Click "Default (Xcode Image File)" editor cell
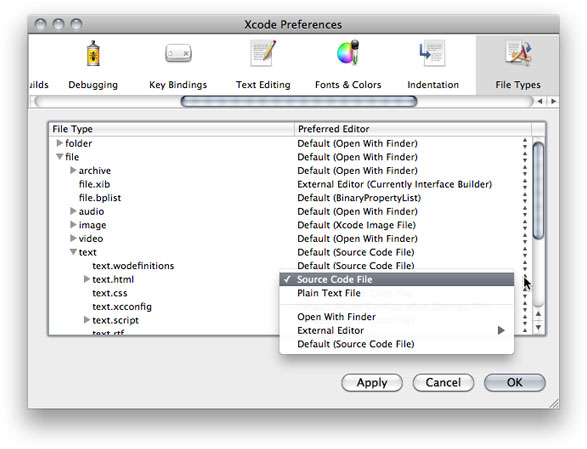587x449 pixels. (356, 225)
